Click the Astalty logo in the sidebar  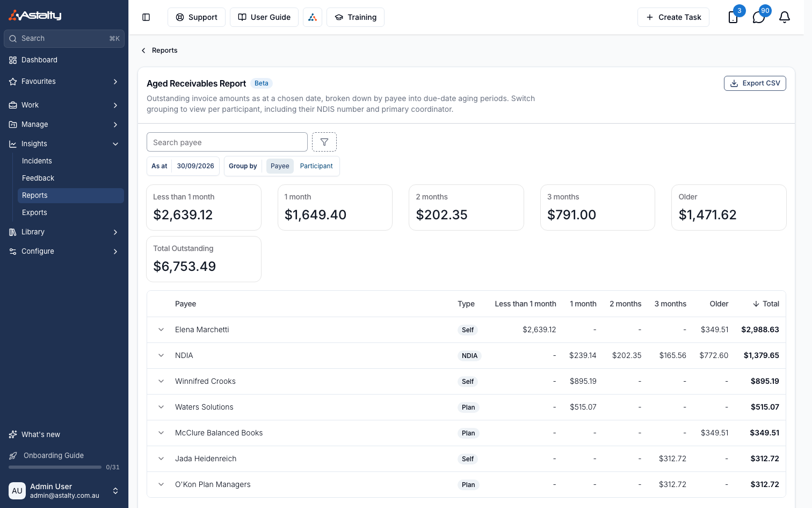pyautogui.click(x=35, y=16)
